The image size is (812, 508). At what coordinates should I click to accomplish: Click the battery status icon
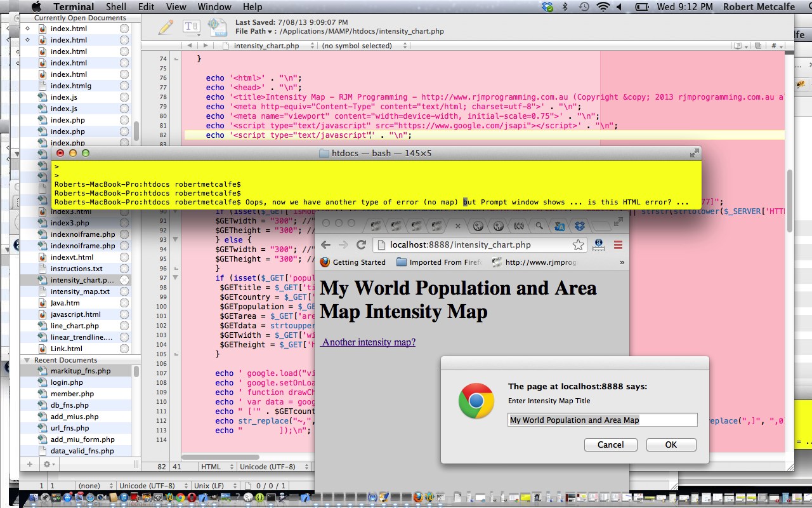(x=642, y=7)
